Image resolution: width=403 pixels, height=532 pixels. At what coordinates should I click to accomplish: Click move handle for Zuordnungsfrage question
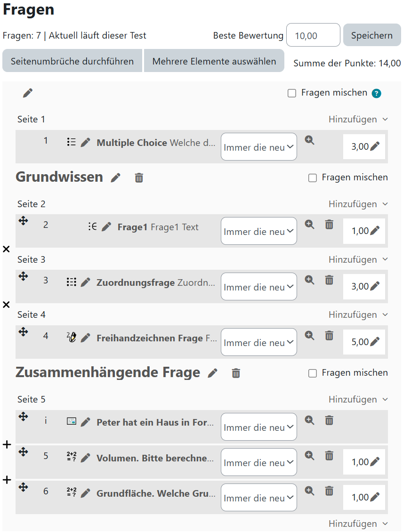click(24, 276)
